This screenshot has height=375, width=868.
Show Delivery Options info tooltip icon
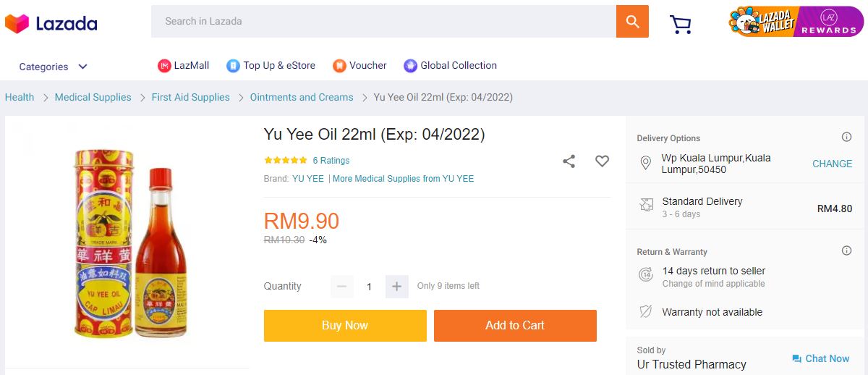tap(846, 138)
